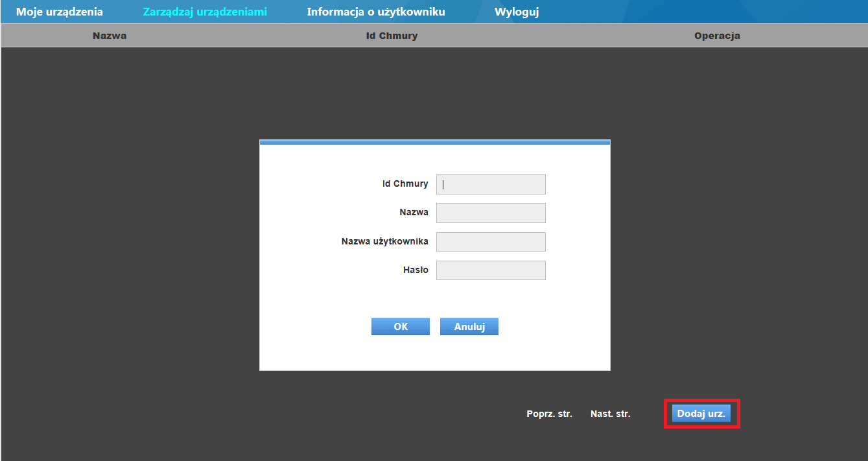This screenshot has width=868, height=461.
Task: Click the Nazwa column header in table
Action: tap(110, 36)
